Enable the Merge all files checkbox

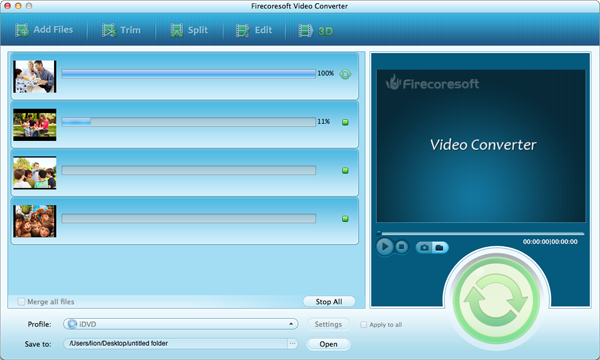tap(21, 302)
